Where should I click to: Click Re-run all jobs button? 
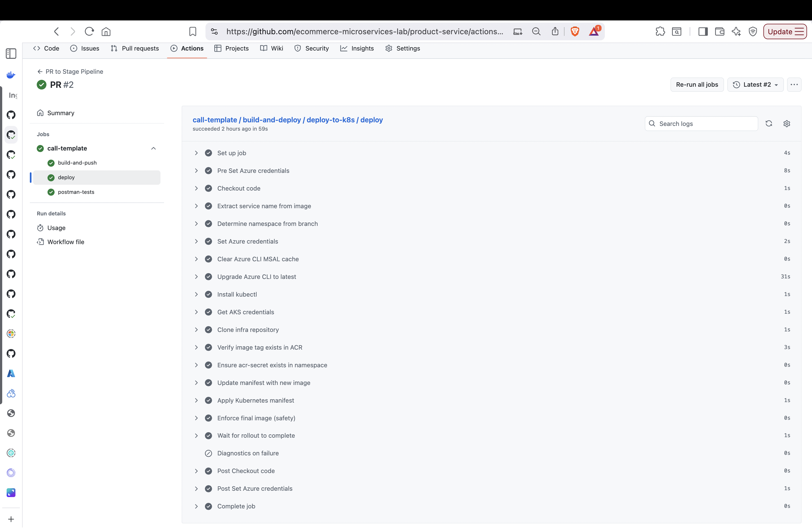[697, 85]
